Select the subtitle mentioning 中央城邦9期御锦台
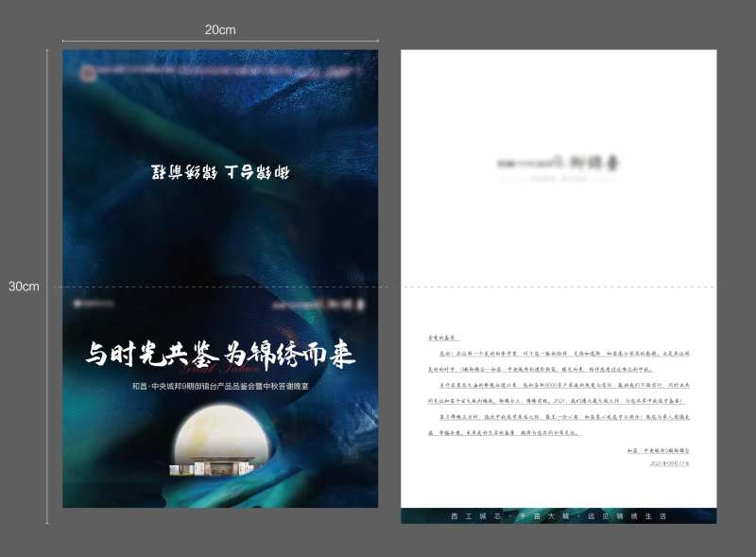This screenshot has width=756, height=557. [x=221, y=386]
